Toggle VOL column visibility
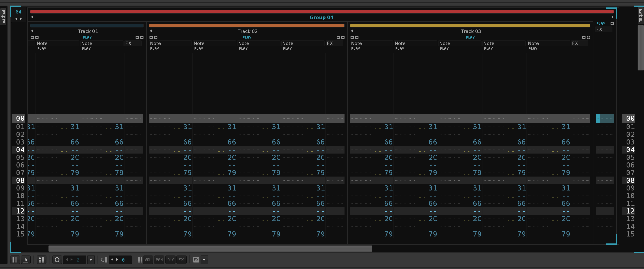 click(x=148, y=260)
